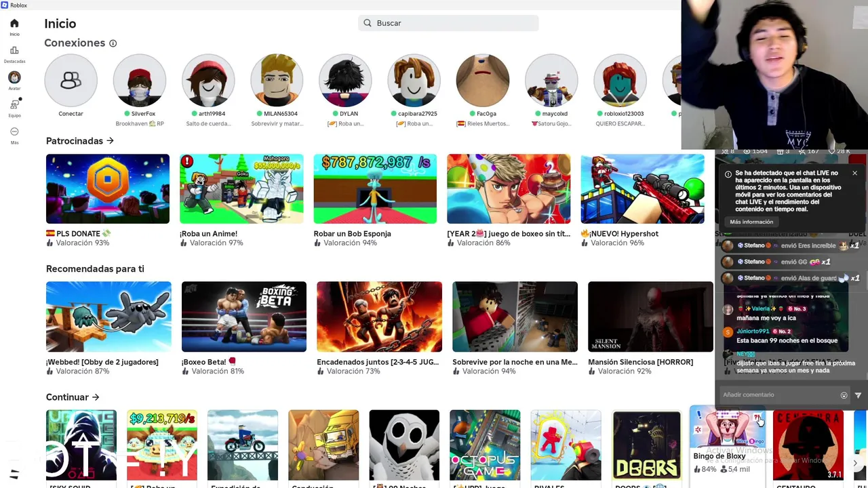Open DYLAN's avatar
Image resolution: width=868 pixels, height=488 pixels.
point(345,81)
